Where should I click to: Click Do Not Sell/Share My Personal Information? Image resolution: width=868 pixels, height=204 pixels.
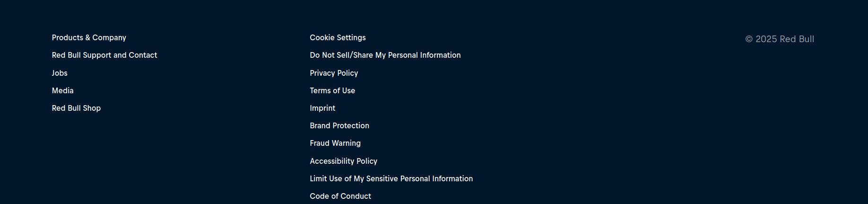point(385,55)
